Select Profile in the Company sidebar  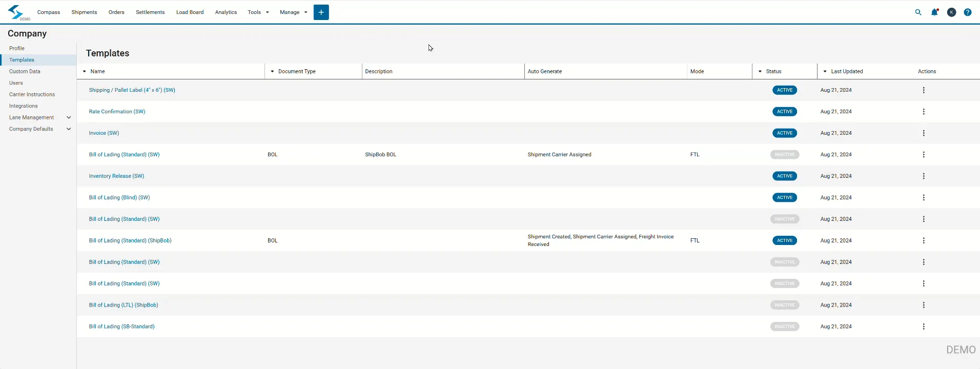[x=17, y=49]
